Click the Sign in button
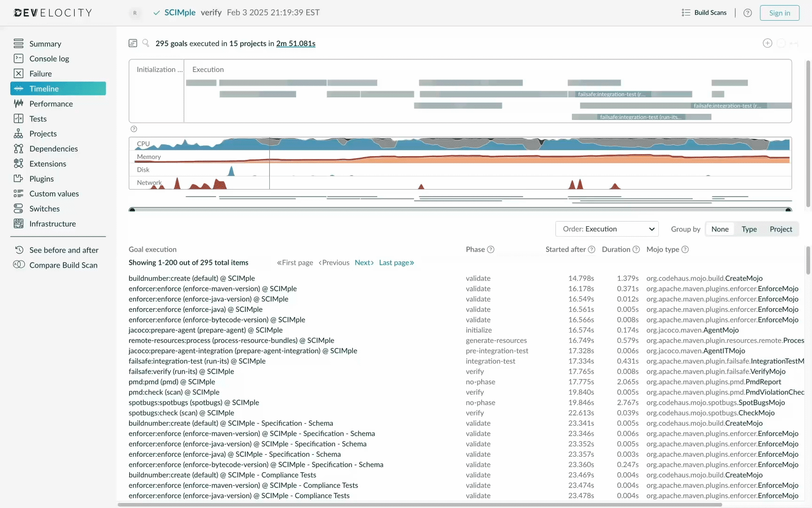812x508 pixels. (x=780, y=13)
